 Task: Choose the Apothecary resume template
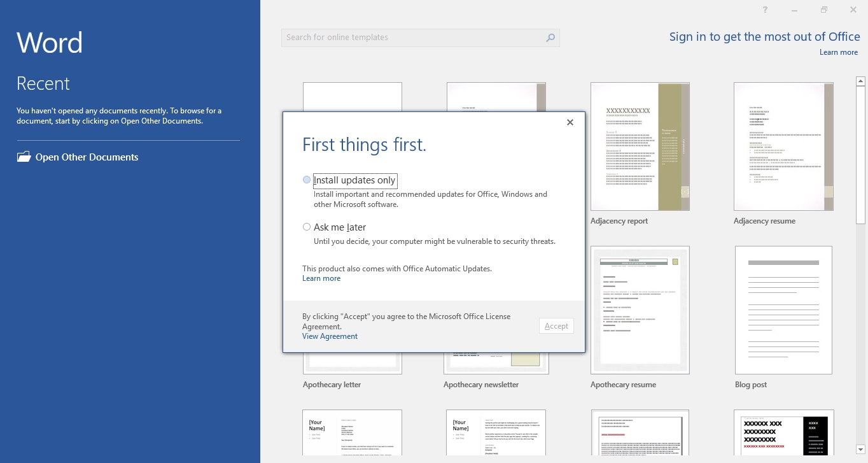click(x=640, y=310)
